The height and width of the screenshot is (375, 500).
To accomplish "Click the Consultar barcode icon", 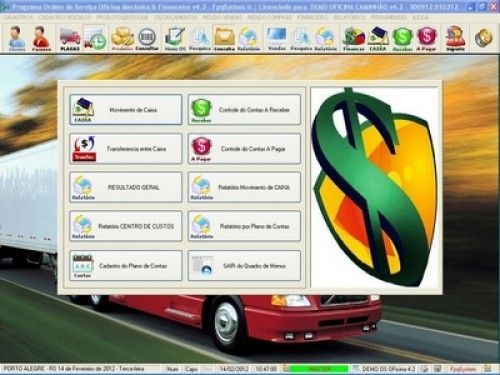I will click(147, 38).
